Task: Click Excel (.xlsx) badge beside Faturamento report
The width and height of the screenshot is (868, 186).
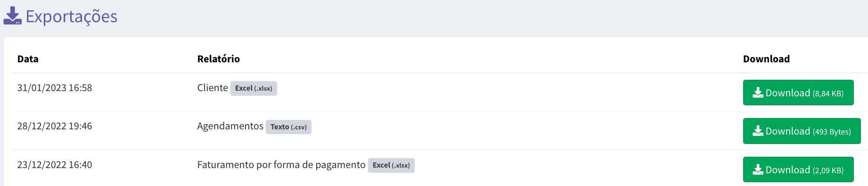Action: pyautogui.click(x=391, y=165)
